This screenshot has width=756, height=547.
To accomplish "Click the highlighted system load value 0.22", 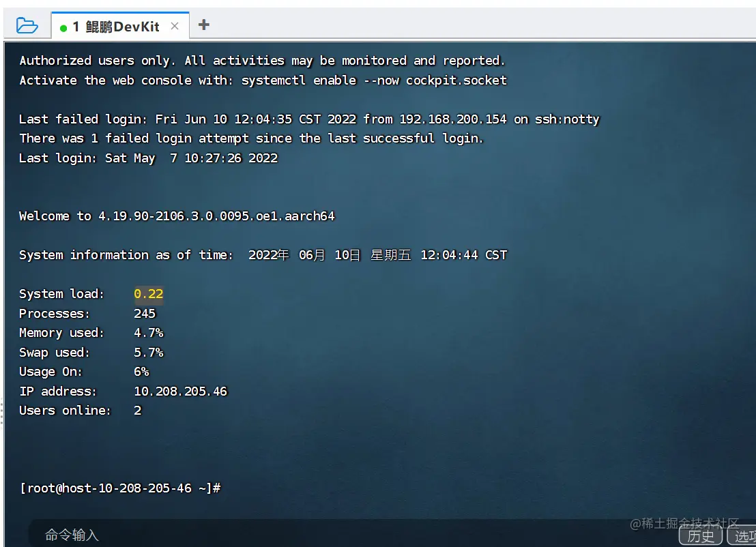I will tap(149, 294).
